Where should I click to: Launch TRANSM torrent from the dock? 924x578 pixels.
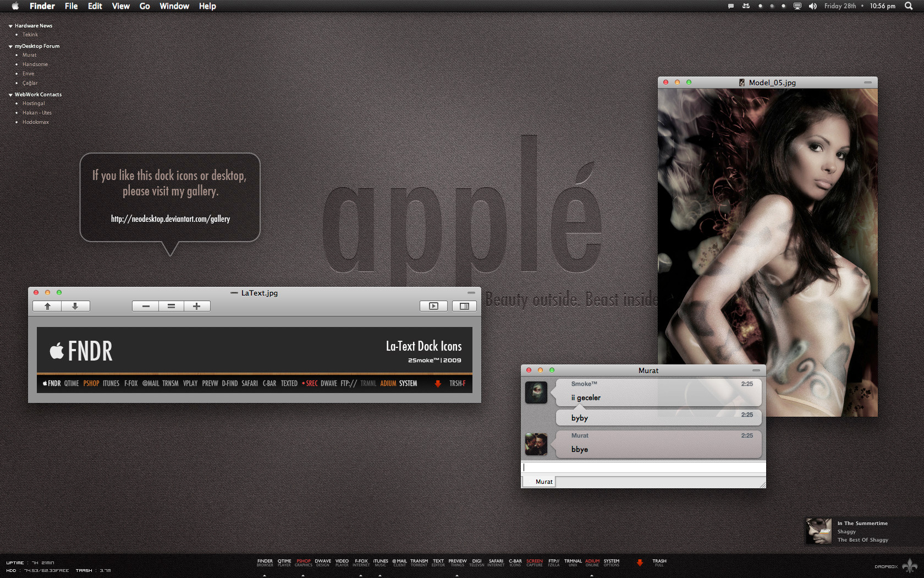(x=419, y=563)
